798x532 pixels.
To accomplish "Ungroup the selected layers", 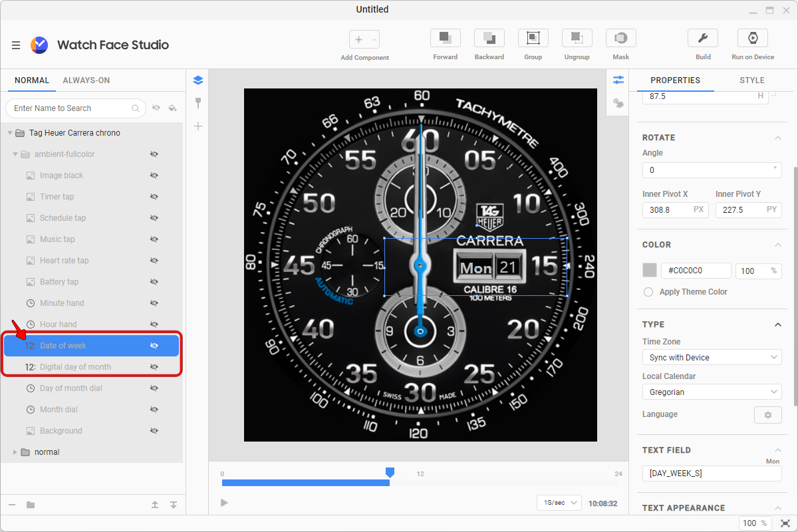I will coord(577,38).
